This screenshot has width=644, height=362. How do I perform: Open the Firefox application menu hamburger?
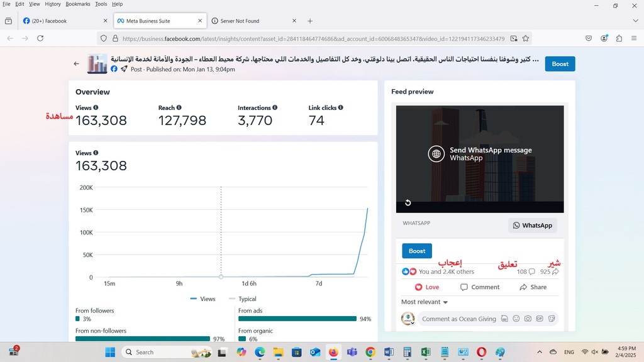(x=634, y=38)
